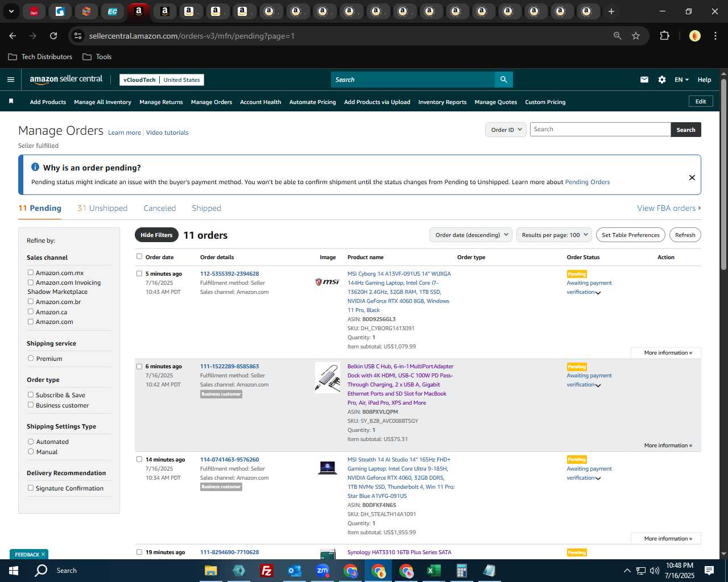Expand More information for MSI Cyborg order
The height and width of the screenshot is (582, 728).
pos(666,353)
